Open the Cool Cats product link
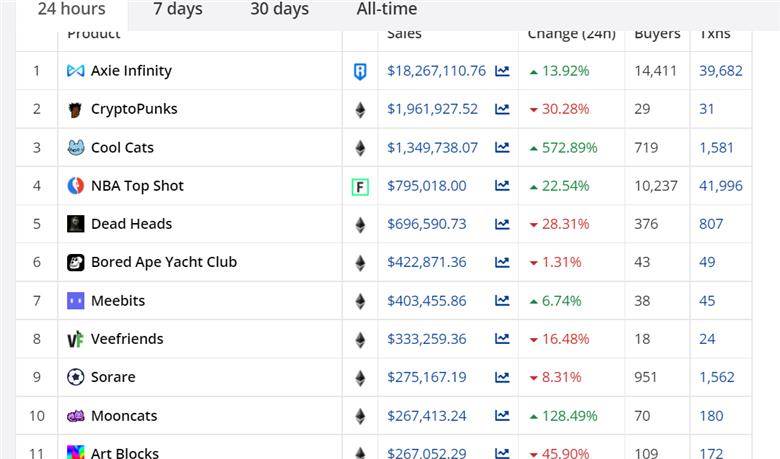Screen dimensions: 780x459 tap(122, 148)
